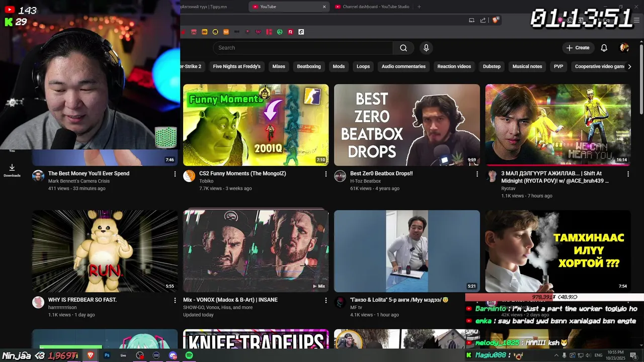
Task: Select the PVP filter chip
Action: point(558,66)
